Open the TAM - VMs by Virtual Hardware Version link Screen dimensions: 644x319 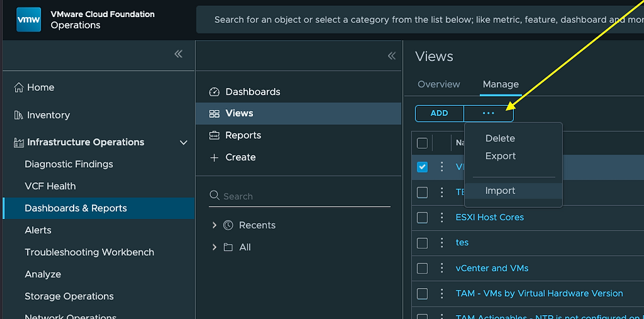point(539,293)
